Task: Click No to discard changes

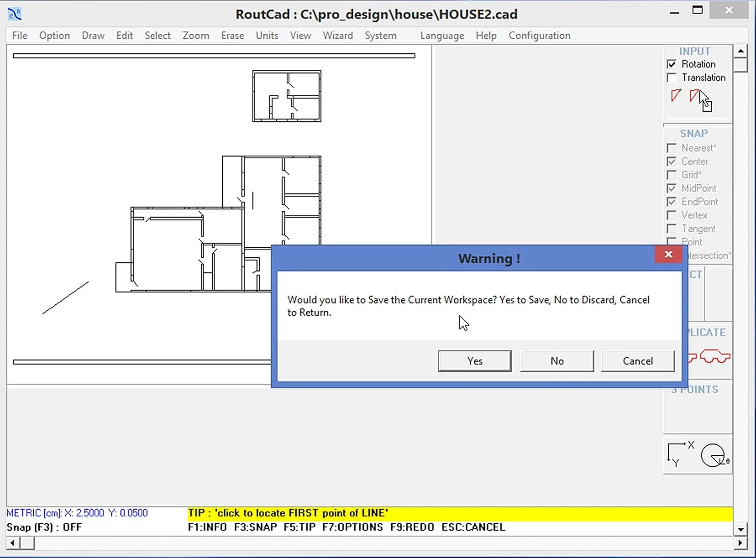Action: coord(557,361)
